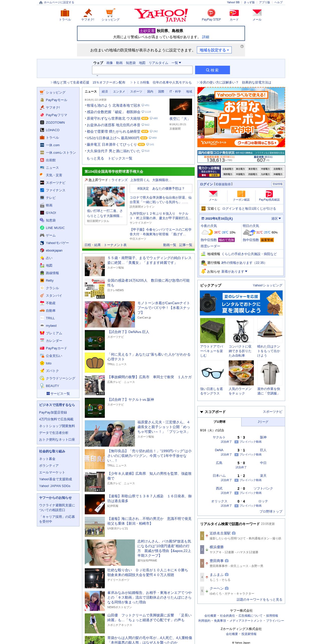
Task: Switch to the Jリーグ scoreboard tab
Action: coord(263,422)
